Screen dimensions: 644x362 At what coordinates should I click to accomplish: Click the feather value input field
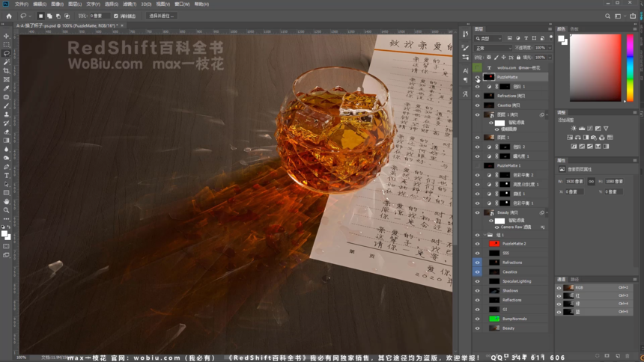pyautogui.click(x=100, y=16)
